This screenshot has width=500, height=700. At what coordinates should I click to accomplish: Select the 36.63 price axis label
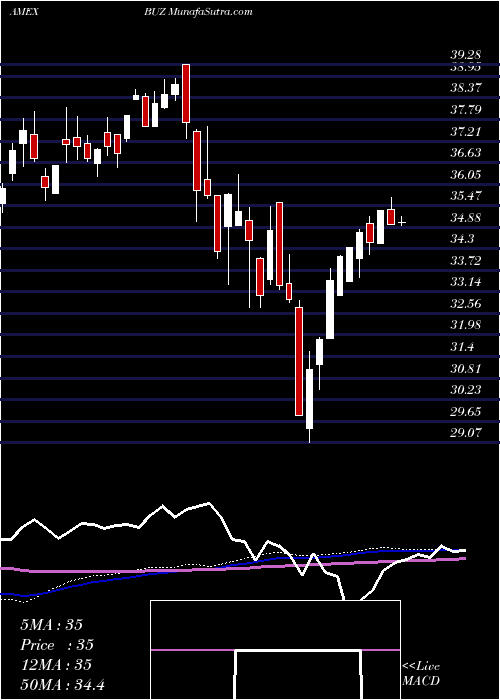466,153
